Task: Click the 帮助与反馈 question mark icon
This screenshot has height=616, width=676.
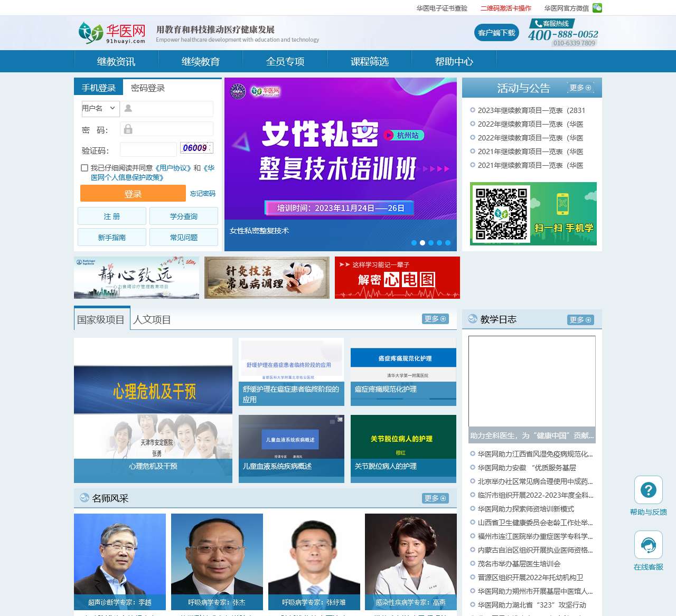Action: click(648, 490)
